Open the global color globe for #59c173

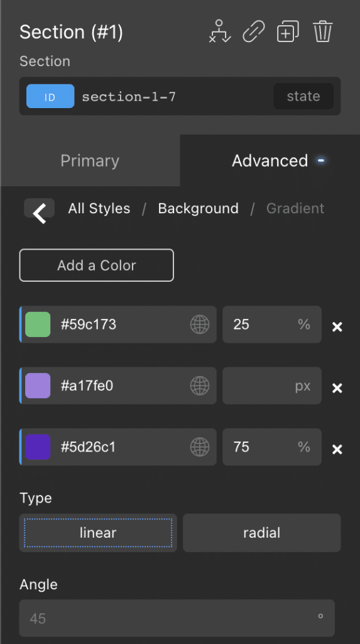[200, 325]
